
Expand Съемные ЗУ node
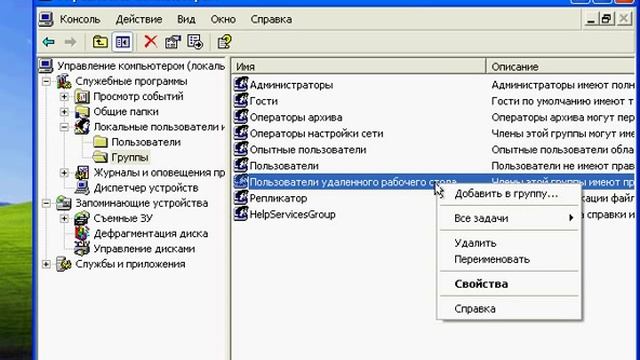(64, 218)
